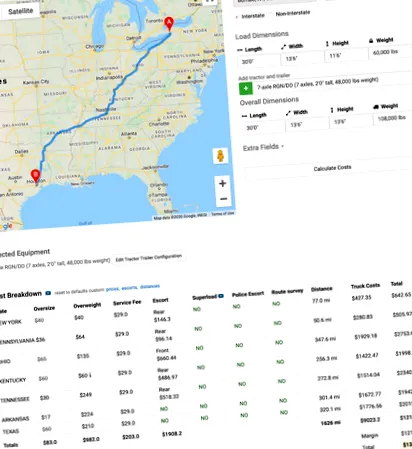This screenshot has height=449, width=412.
Task: Click the Calculate Costs button
Action: point(332,168)
